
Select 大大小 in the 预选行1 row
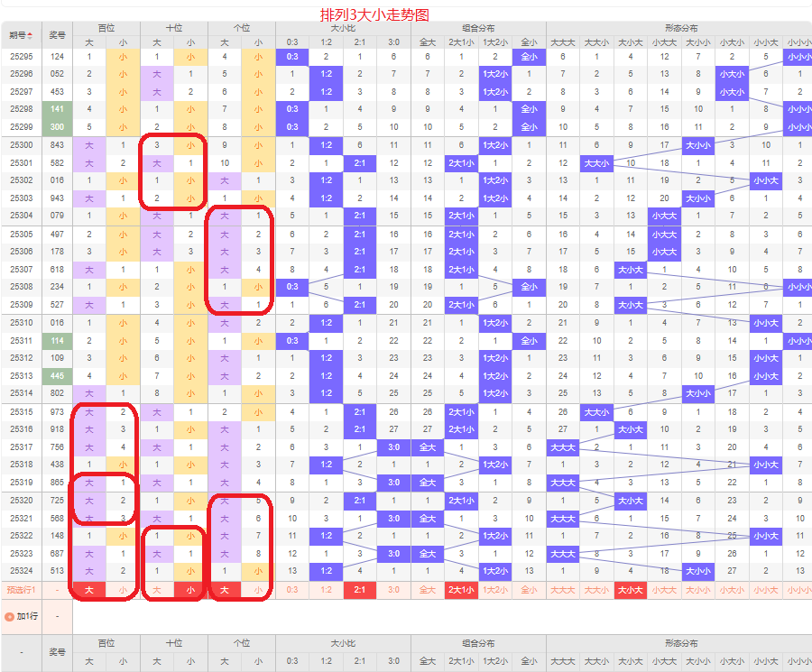click(596, 590)
